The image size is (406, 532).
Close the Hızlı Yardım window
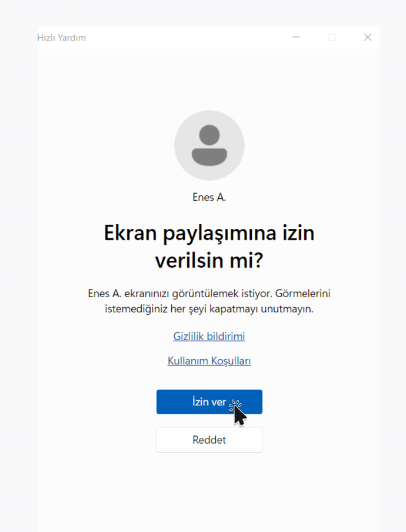click(368, 37)
